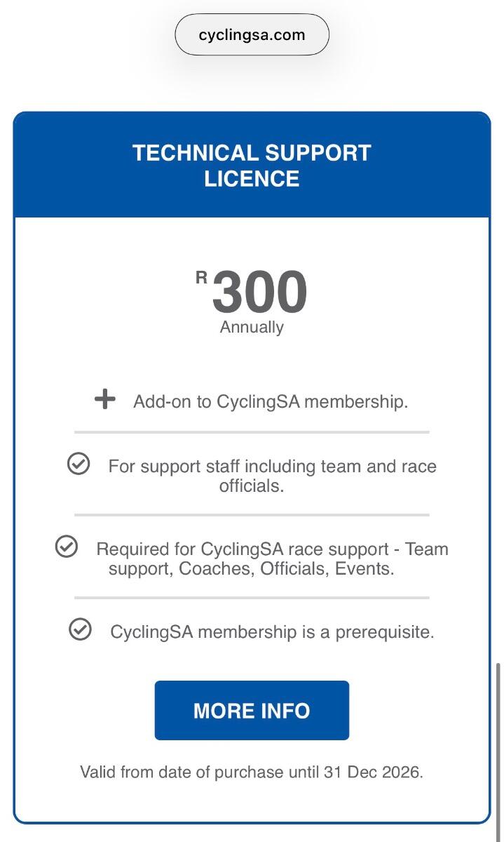Click checkmark icon beside Required line
The image size is (504, 842).
coord(67,547)
